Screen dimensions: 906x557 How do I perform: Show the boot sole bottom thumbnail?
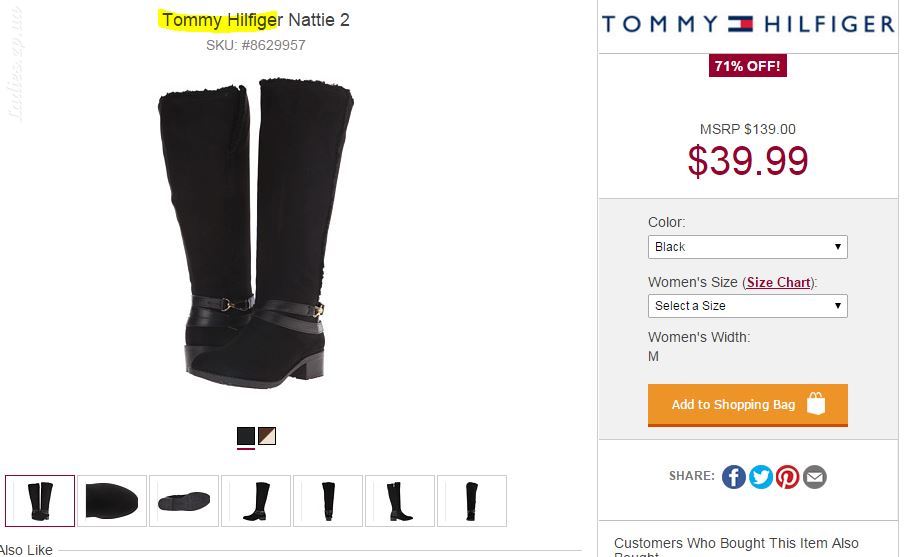pyautogui.click(x=184, y=501)
